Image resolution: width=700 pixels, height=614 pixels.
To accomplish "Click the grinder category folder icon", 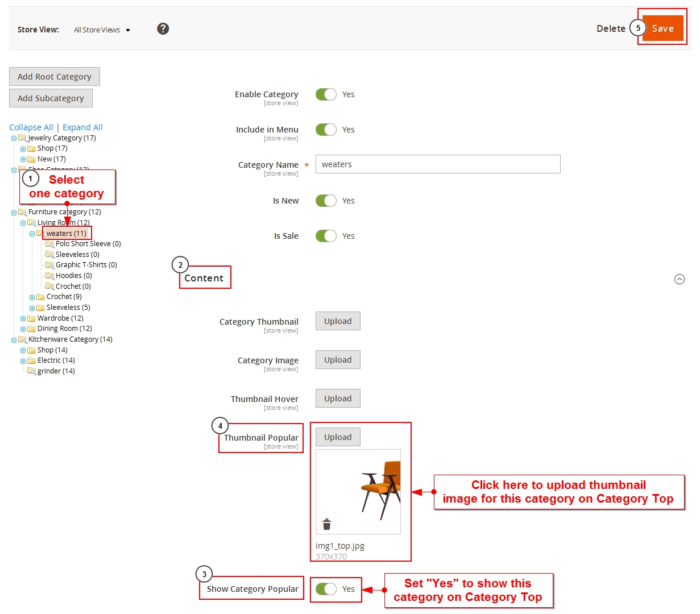I will (32, 371).
